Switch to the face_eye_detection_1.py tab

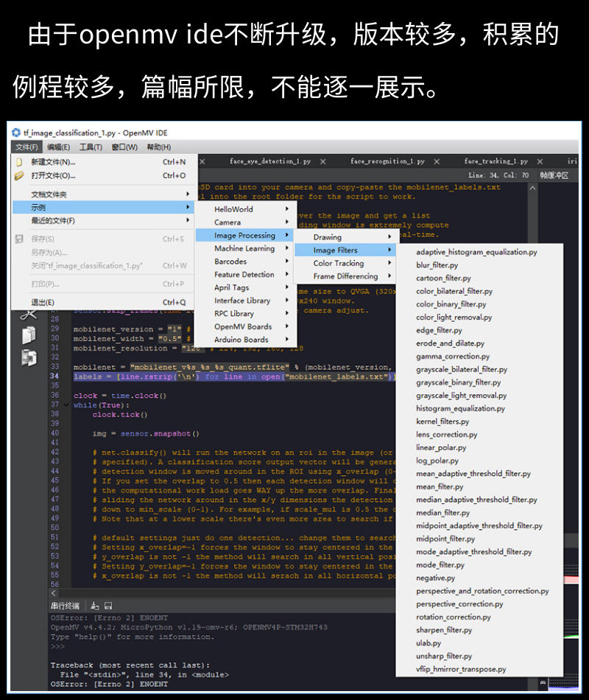tap(270, 161)
